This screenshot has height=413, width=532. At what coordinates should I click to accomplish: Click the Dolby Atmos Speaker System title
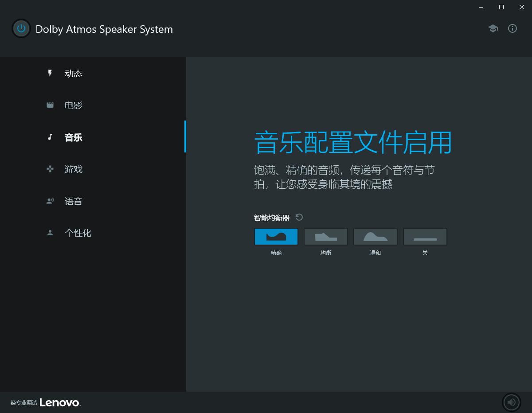tap(104, 29)
